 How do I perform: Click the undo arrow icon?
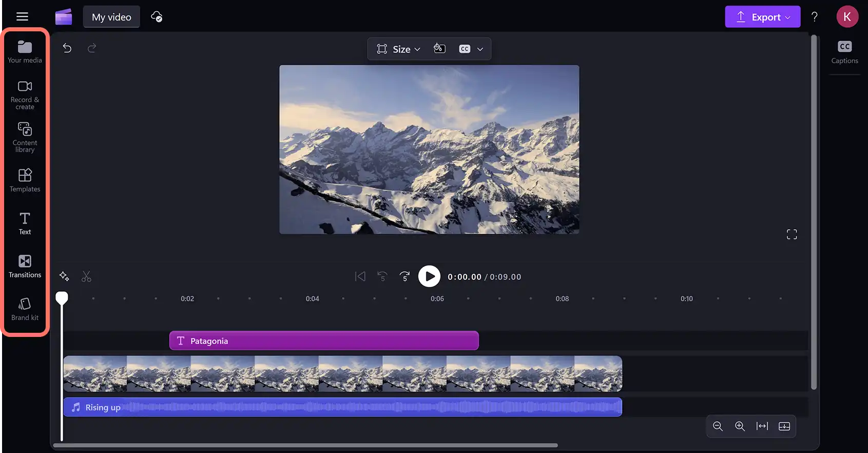tap(67, 48)
